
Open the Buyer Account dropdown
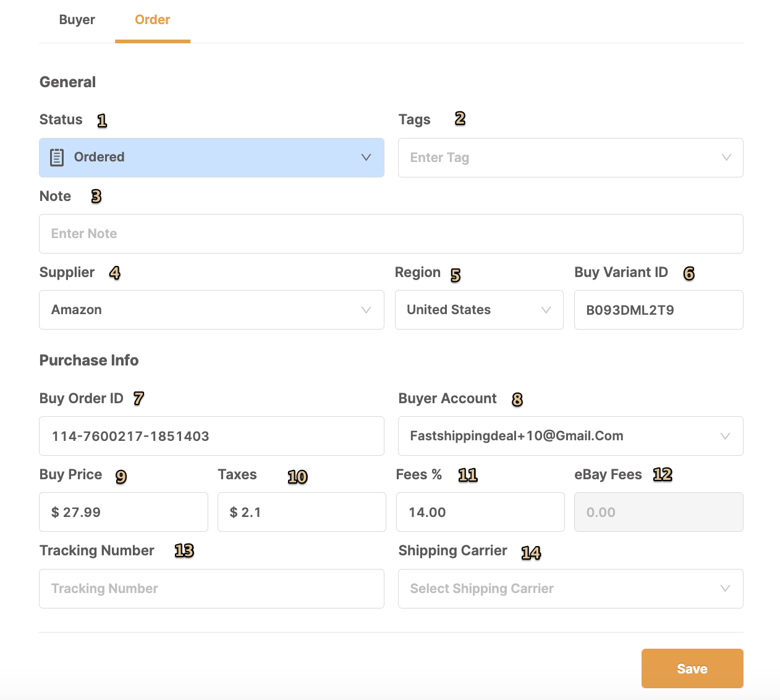coord(570,436)
